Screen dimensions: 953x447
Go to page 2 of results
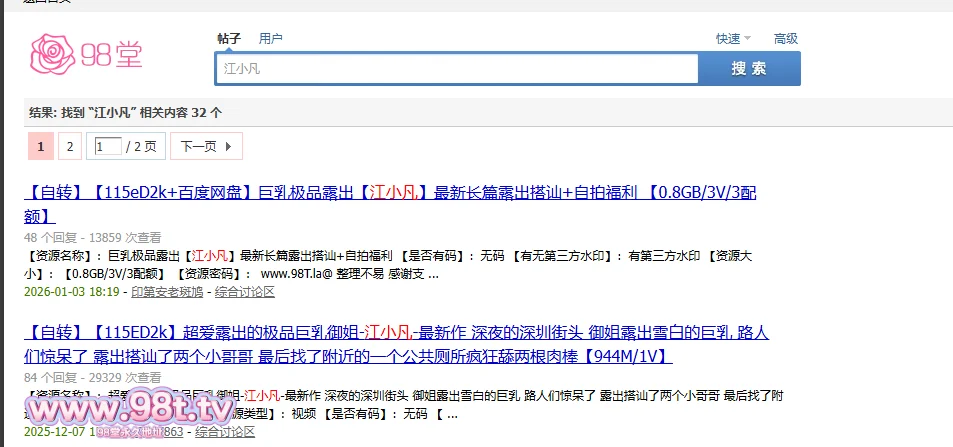[69, 147]
